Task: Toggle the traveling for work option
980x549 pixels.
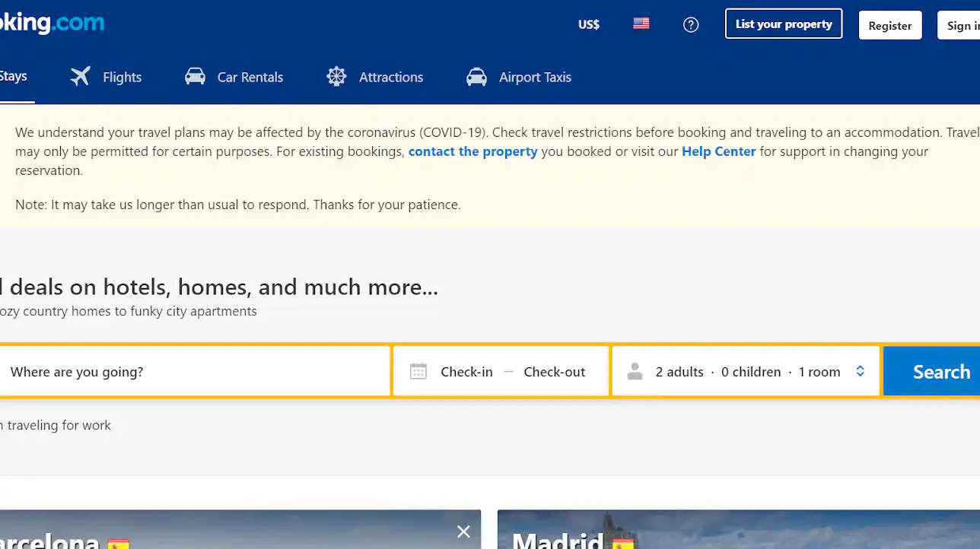Action: [x=56, y=425]
